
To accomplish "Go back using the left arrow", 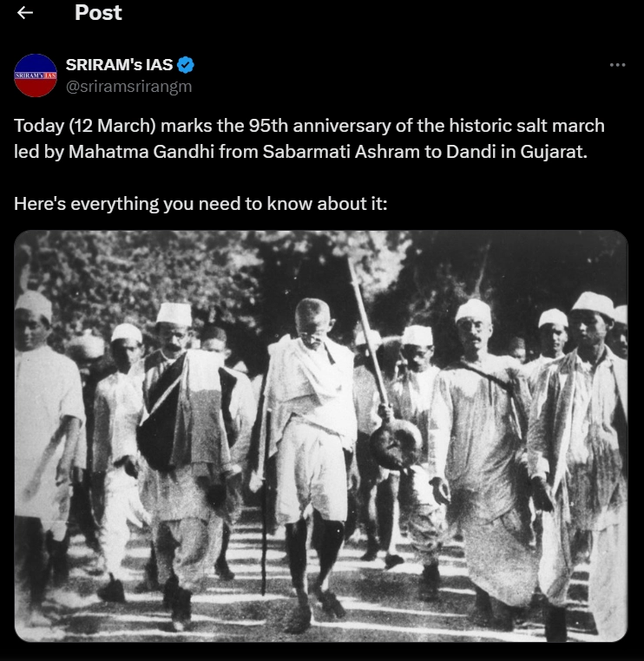I will pyautogui.click(x=25, y=13).
